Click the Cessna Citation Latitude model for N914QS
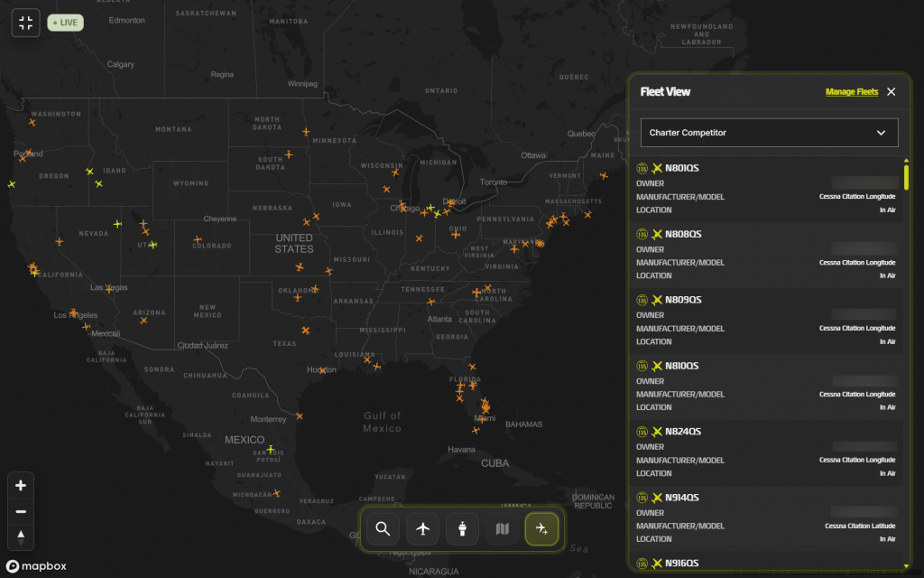 coord(860,526)
